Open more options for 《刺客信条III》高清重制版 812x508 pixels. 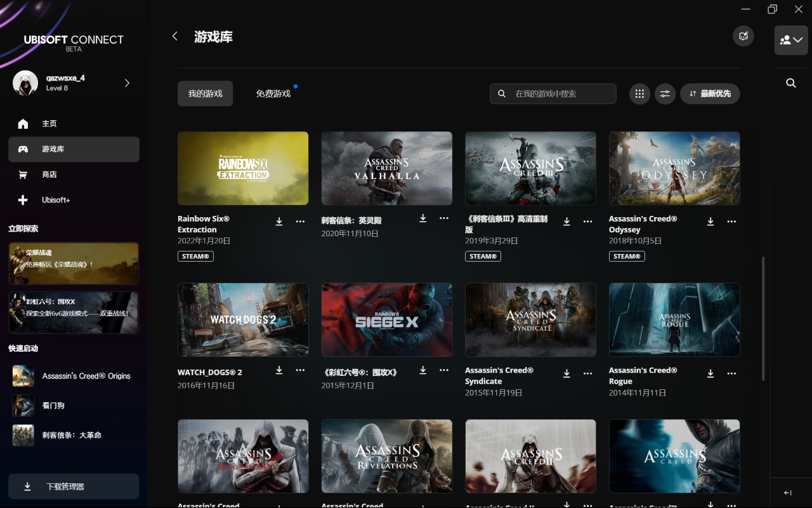[x=588, y=222]
